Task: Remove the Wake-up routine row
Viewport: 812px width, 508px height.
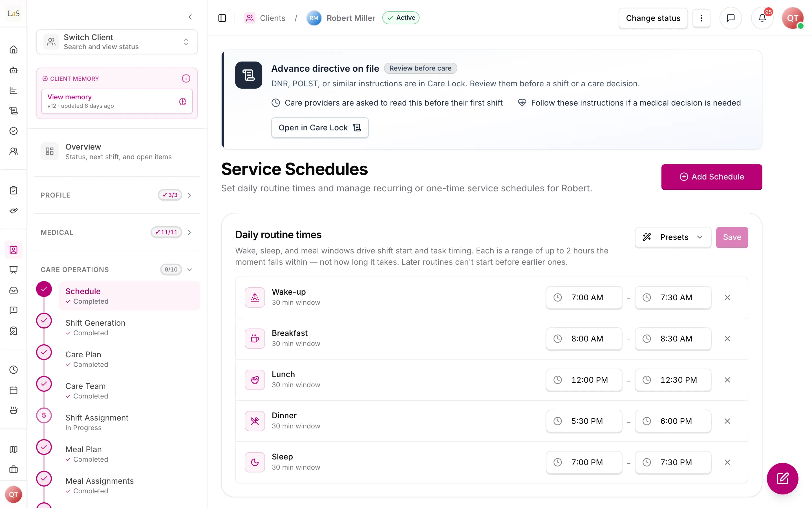Action: click(727, 298)
